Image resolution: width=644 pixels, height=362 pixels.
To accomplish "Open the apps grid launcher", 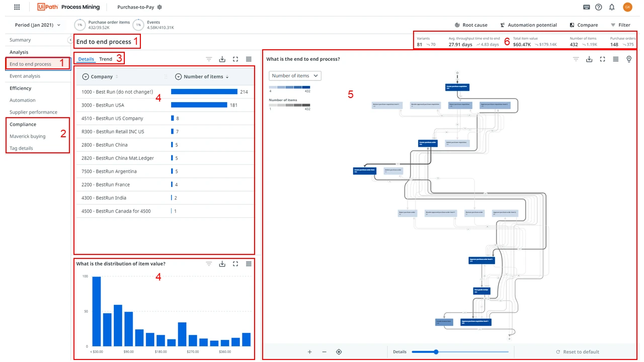I will [17, 7].
